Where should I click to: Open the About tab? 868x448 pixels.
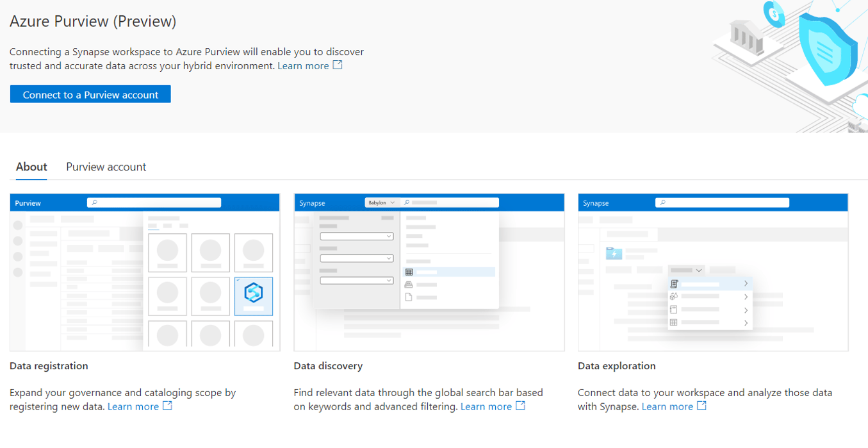31,167
